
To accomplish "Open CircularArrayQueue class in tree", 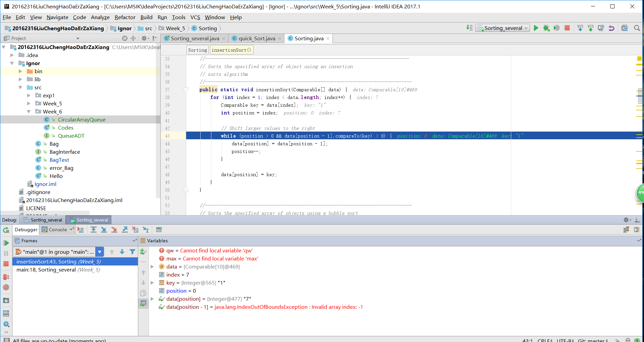I will pos(82,119).
